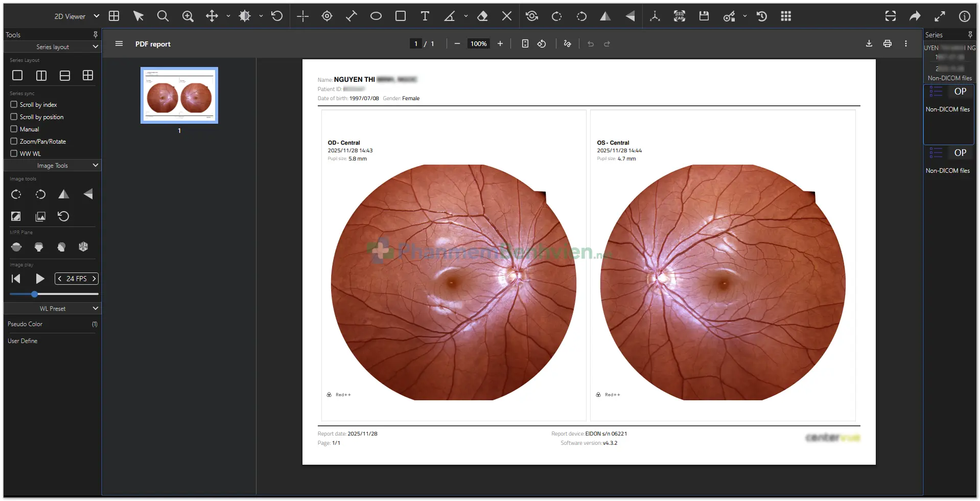
Task: Toggle the Manual sync checkbox
Action: point(14,129)
